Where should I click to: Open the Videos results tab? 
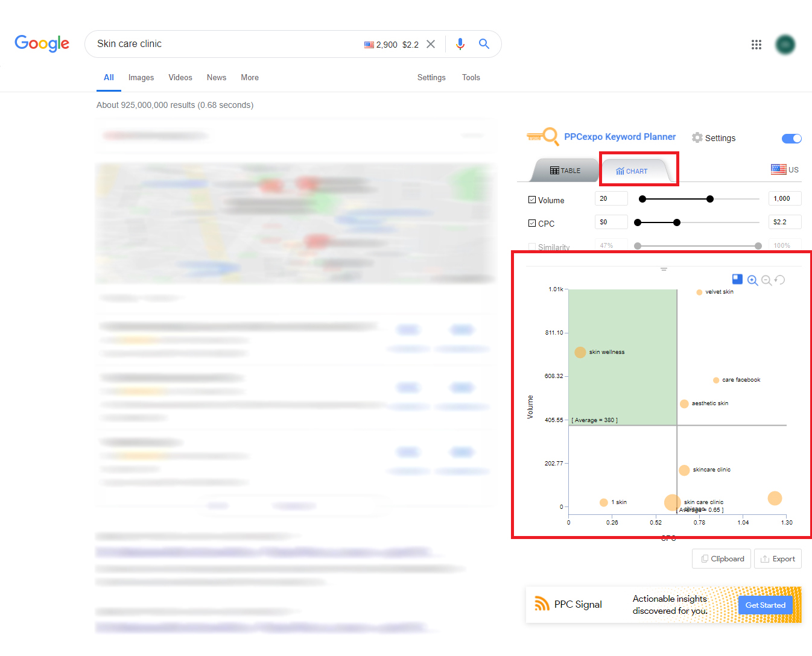point(180,78)
